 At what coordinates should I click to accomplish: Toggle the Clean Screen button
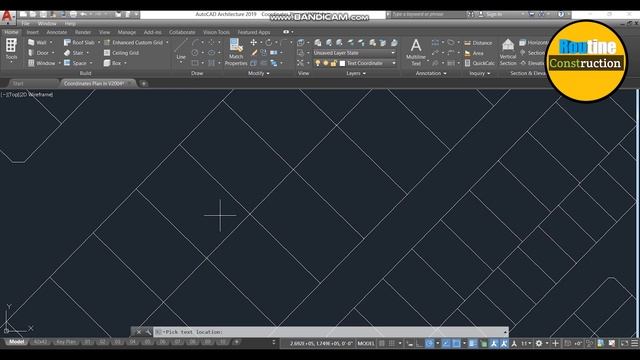pos(624,343)
